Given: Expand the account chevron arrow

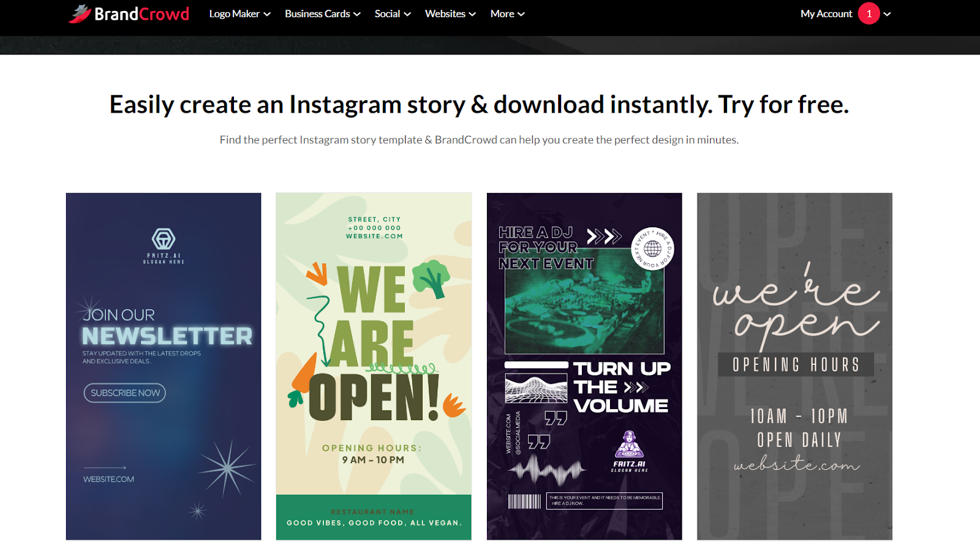Looking at the screenshot, I should 887,14.
